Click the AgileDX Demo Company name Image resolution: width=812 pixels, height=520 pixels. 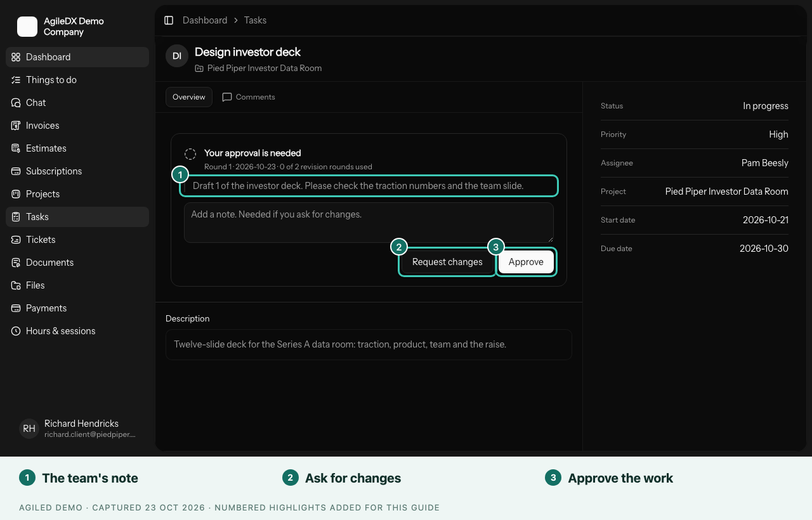coord(74,27)
